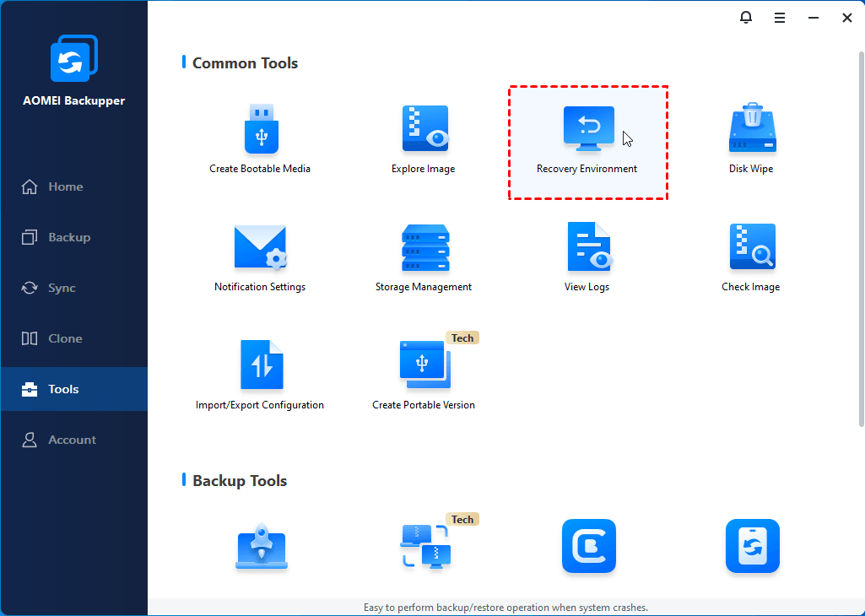Open Import/Export Configuration
This screenshot has height=616, width=865.
(x=260, y=365)
